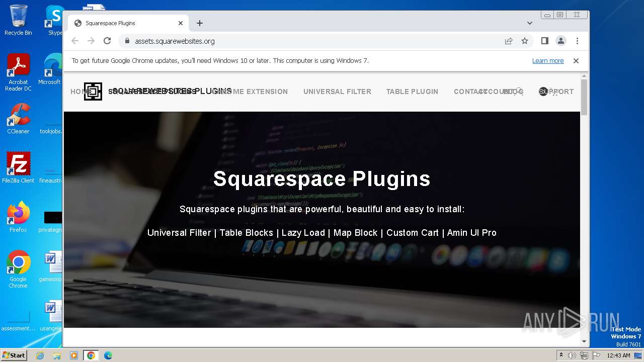Click Custom Cart in hero text
The image size is (644, 362).
pos(413,233)
